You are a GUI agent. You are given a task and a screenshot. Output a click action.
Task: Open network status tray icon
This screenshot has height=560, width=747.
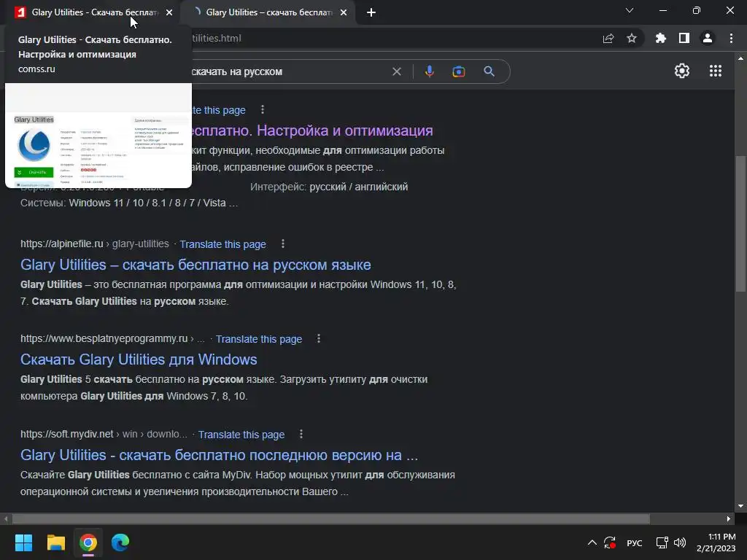[662, 542]
